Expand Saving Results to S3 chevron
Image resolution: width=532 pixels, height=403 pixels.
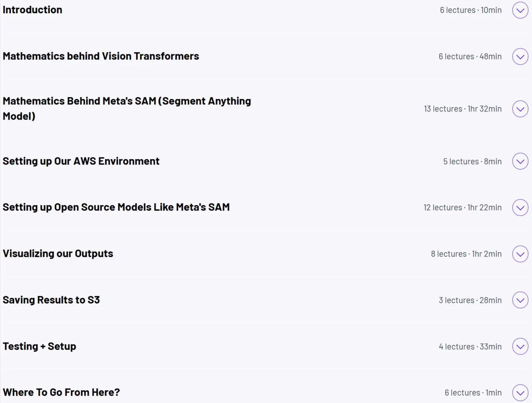[x=520, y=300]
